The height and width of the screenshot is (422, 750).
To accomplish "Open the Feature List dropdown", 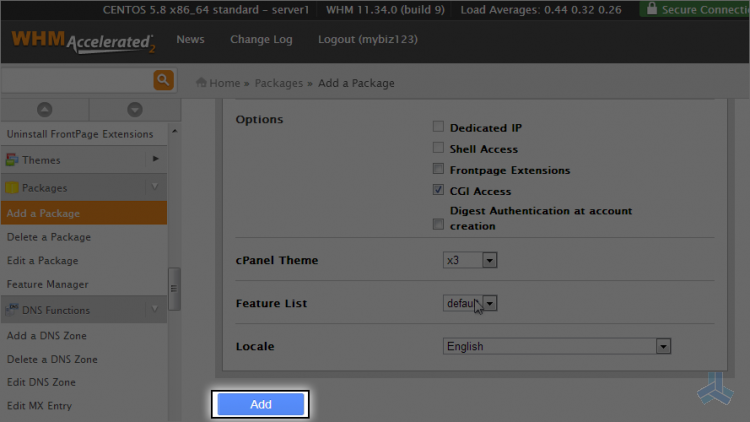I will pos(470,303).
